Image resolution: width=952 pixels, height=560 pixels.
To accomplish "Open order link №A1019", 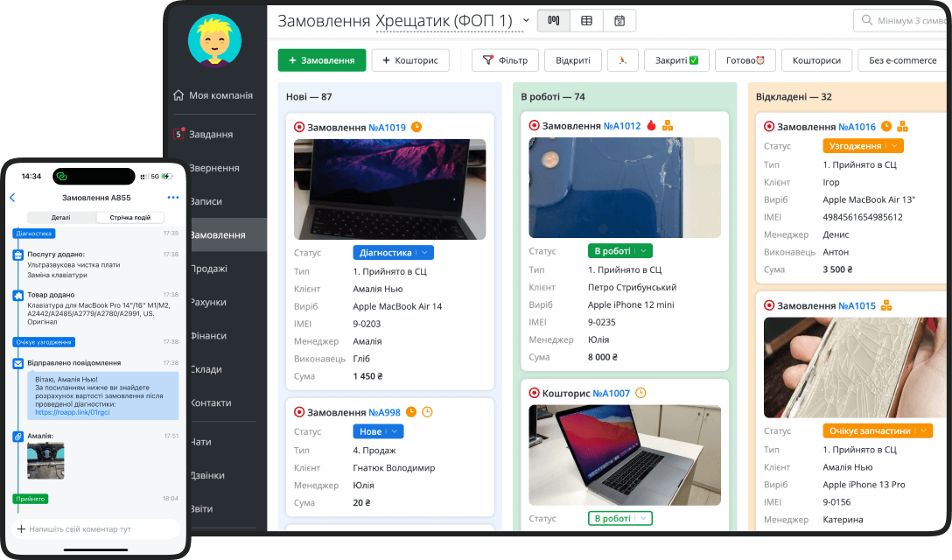I will (388, 128).
